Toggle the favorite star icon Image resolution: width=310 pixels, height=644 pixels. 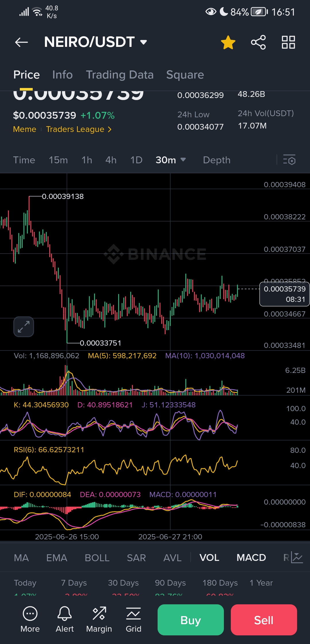228,42
